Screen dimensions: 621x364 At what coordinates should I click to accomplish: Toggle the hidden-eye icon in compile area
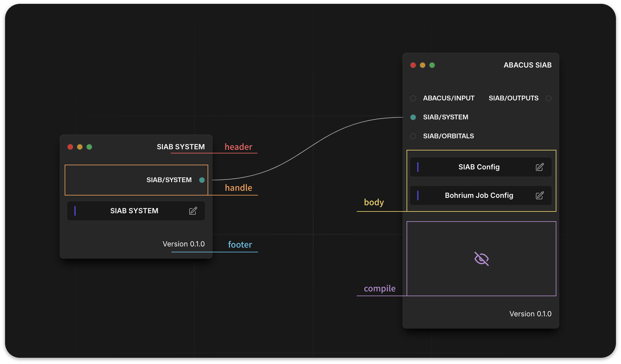[481, 259]
